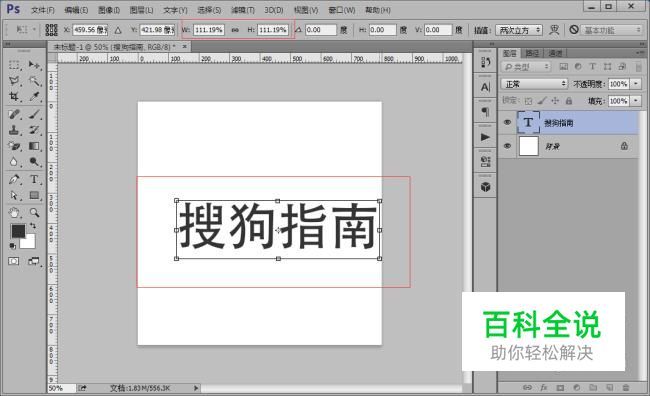Click the W: 111.19% width field
The height and width of the screenshot is (396, 650).
click(209, 30)
